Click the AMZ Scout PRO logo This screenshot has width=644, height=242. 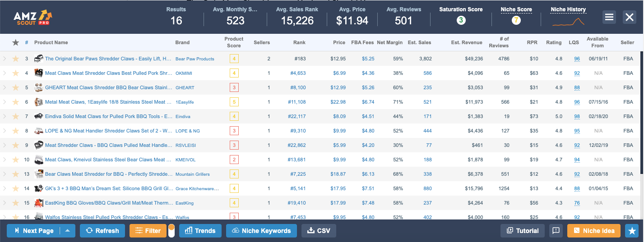(x=33, y=17)
